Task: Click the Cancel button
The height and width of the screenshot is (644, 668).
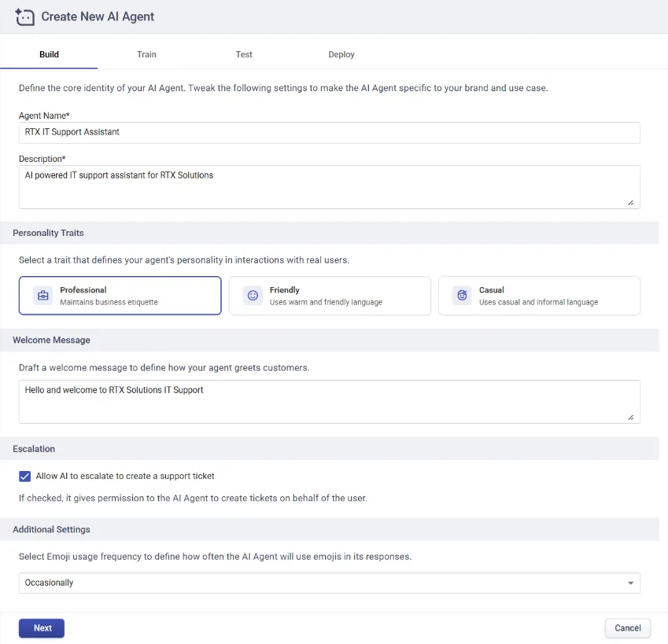Action: 627,628
